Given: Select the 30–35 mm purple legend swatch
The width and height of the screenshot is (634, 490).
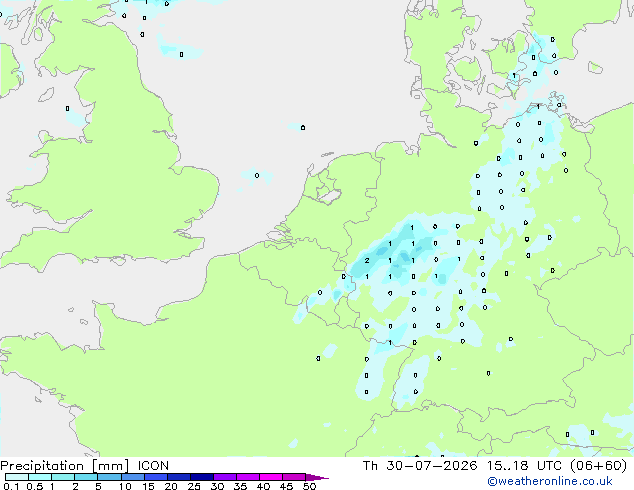Looking at the screenshot, I should coord(225,477).
